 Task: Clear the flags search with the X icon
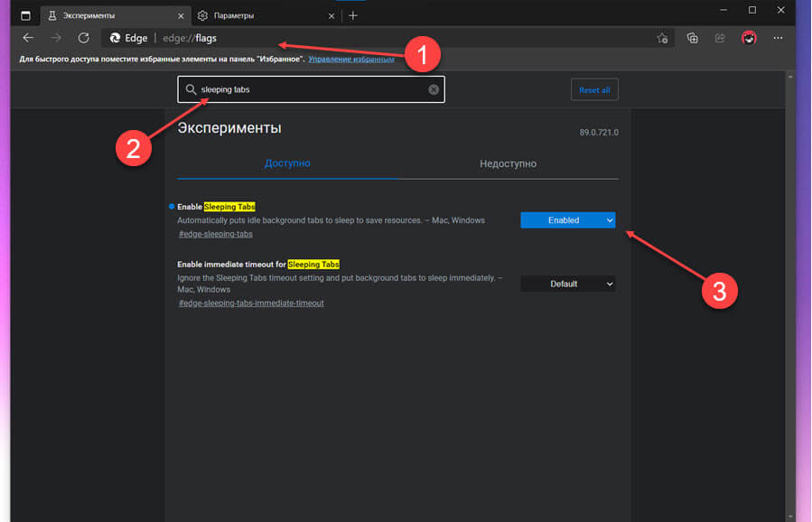(434, 89)
